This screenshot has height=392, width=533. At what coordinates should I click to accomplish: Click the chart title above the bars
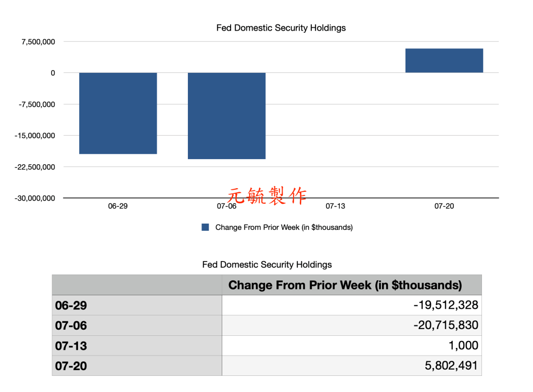pos(281,28)
